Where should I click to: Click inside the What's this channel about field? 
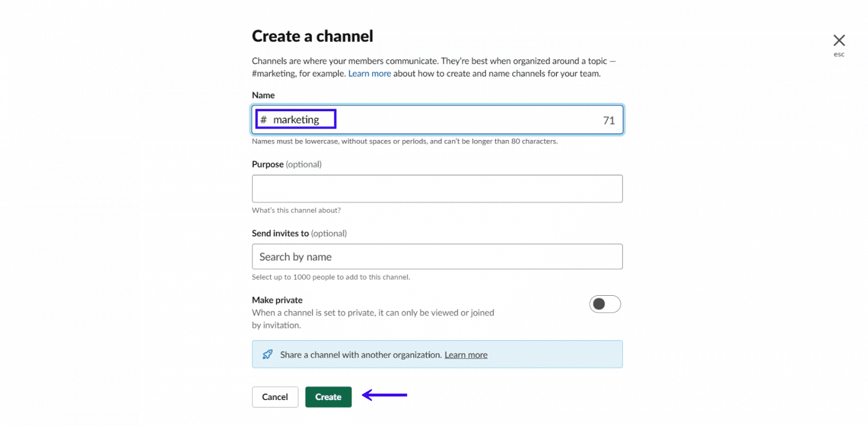(x=437, y=188)
